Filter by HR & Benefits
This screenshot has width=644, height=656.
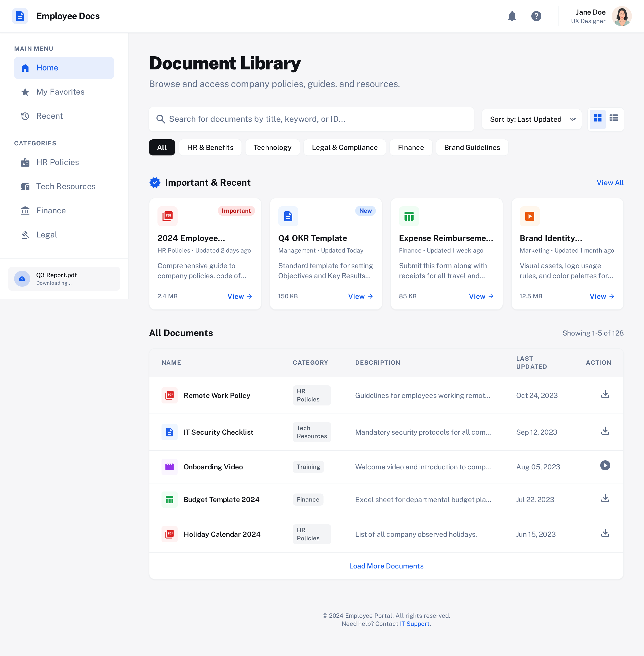[210, 147]
